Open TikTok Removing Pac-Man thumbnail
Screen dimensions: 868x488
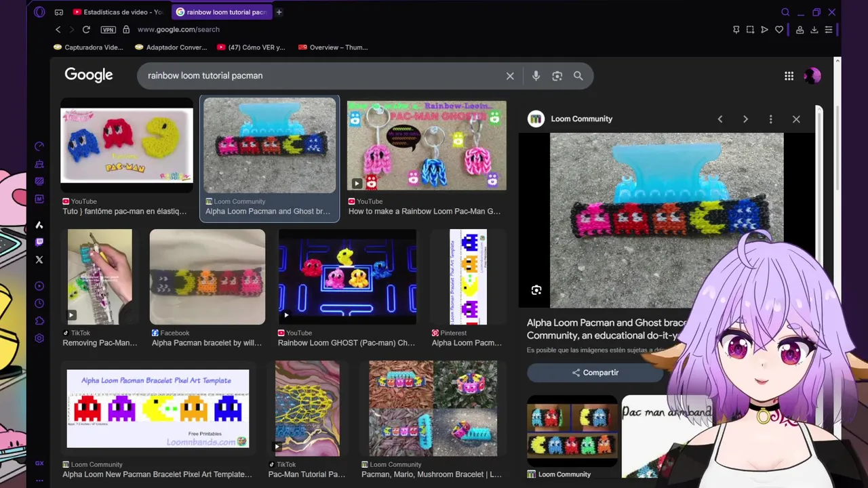(x=100, y=277)
